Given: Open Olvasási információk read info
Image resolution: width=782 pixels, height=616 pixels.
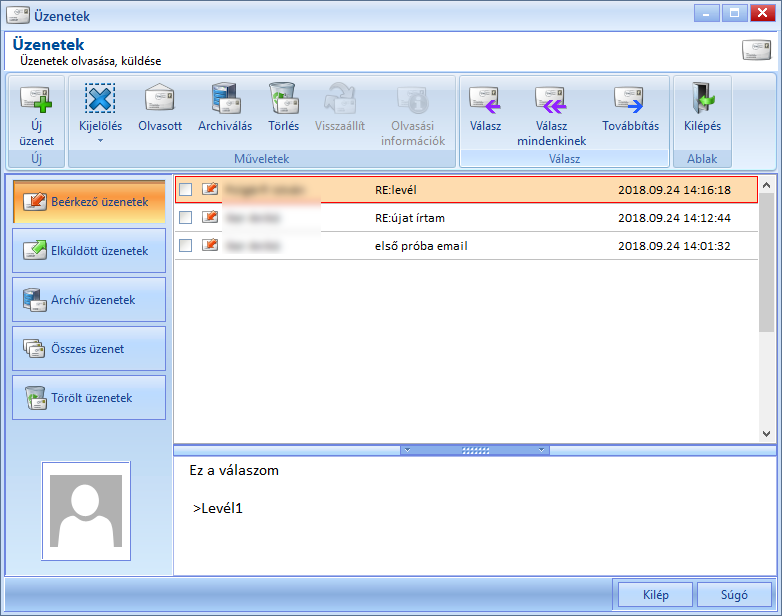Looking at the screenshot, I should (x=413, y=115).
